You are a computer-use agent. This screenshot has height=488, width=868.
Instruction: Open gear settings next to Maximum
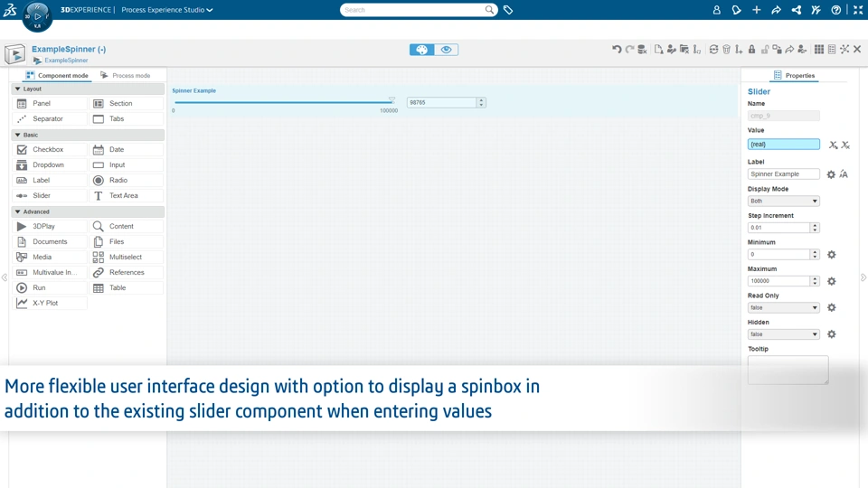tap(832, 281)
